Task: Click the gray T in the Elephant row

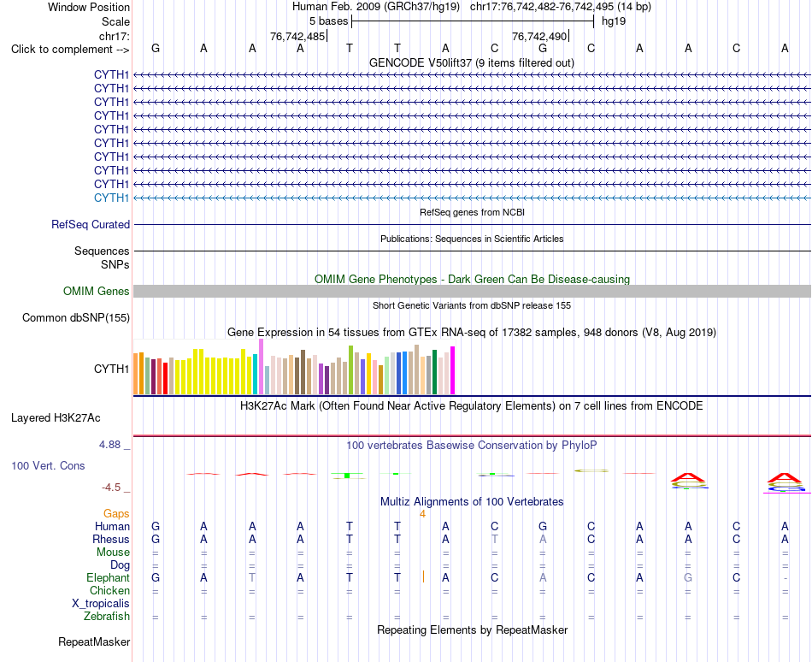Action: pos(252,577)
